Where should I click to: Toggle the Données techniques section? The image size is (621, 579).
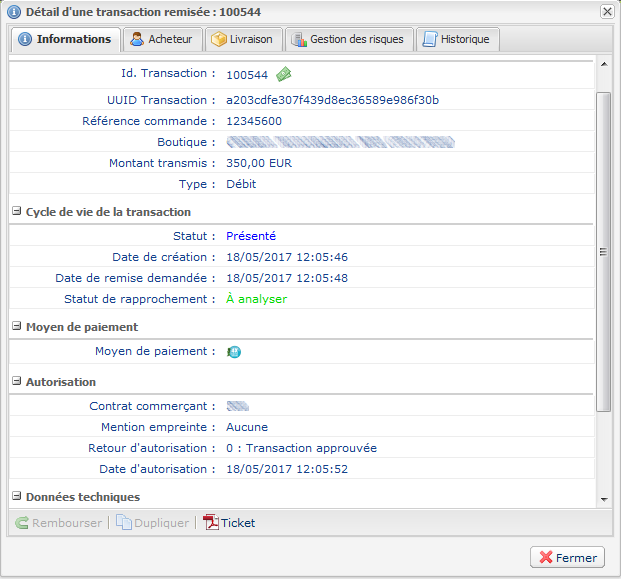pyautogui.click(x=17, y=497)
